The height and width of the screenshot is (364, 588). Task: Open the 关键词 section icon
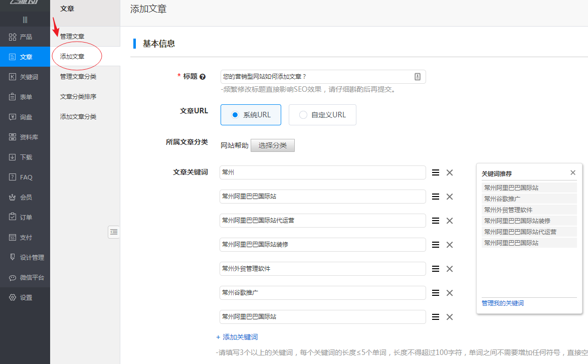pos(13,77)
